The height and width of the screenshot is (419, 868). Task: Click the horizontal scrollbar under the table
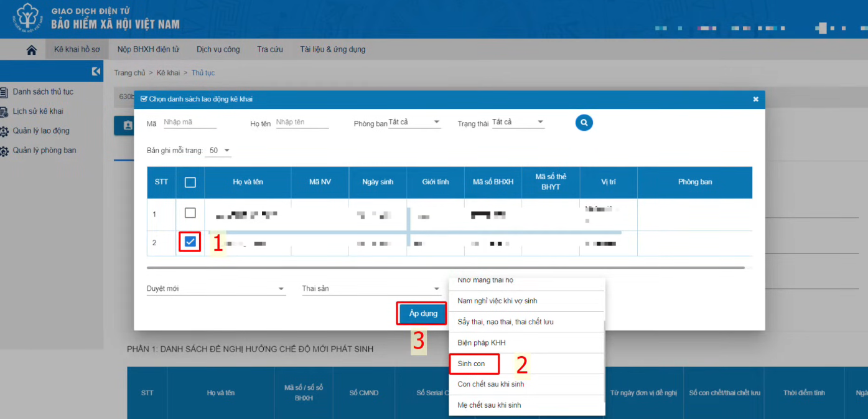[446, 268]
